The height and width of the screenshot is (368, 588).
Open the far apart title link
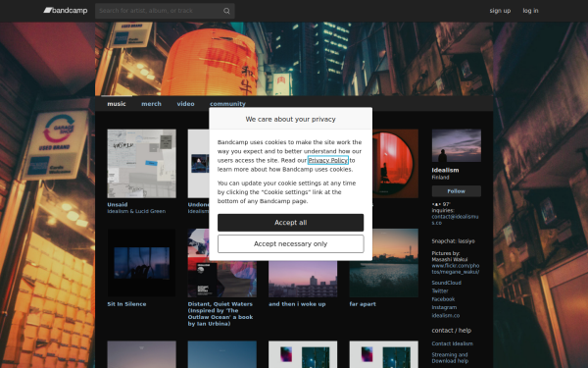click(x=363, y=304)
